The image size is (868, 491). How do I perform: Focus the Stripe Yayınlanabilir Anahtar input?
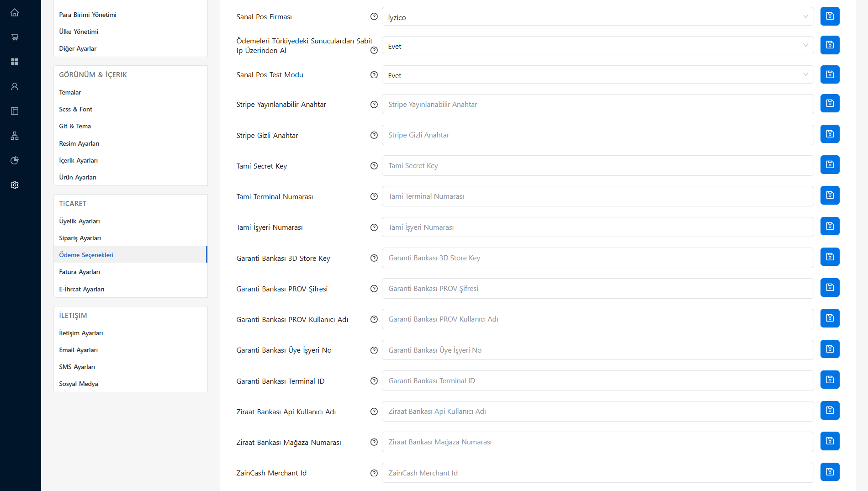point(598,104)
